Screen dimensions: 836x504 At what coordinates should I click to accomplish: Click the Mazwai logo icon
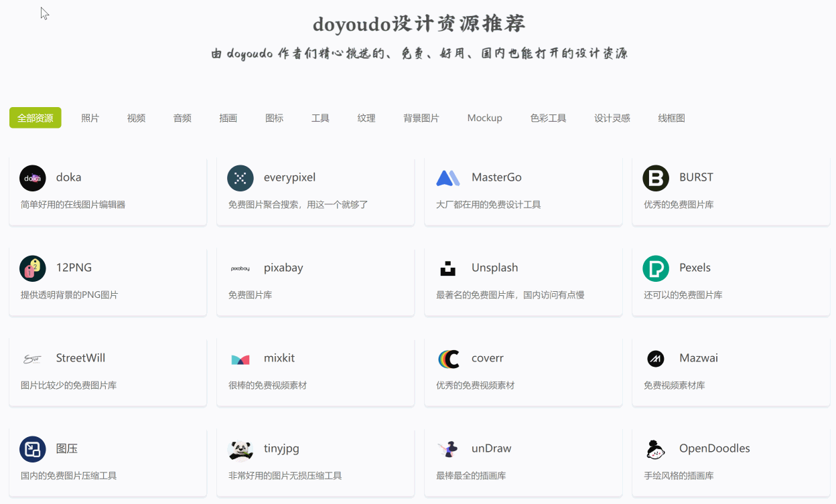[656, 359]
